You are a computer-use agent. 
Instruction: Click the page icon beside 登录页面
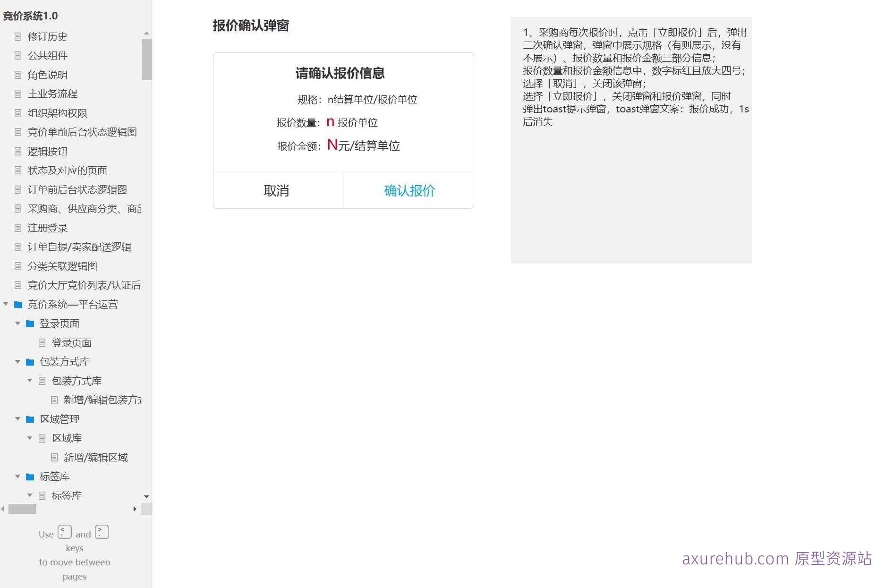pyautogui.click(x=42, y=342)
